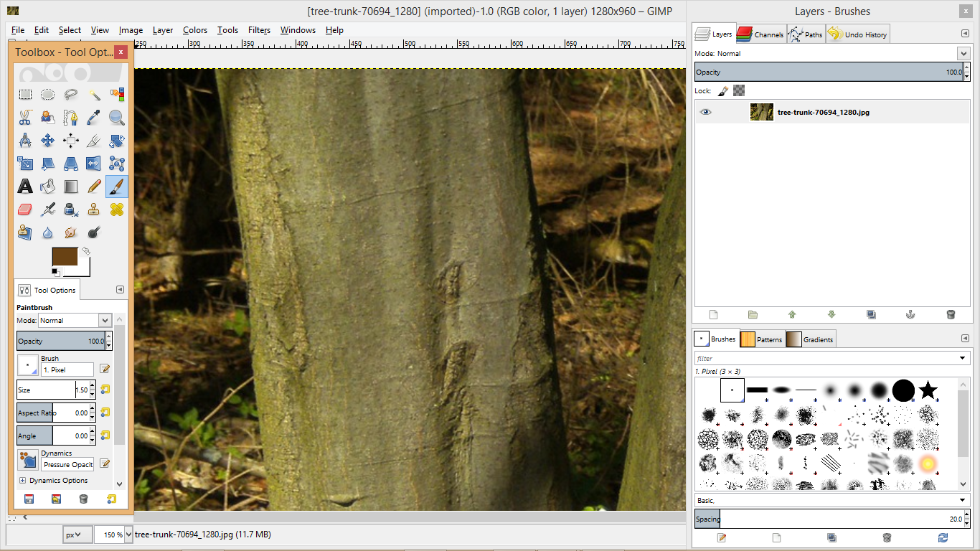Image resolution: width=980 pixels, height=551 pixels.
Task: Open the Filters menu
Action: click(x=259, y=30)
